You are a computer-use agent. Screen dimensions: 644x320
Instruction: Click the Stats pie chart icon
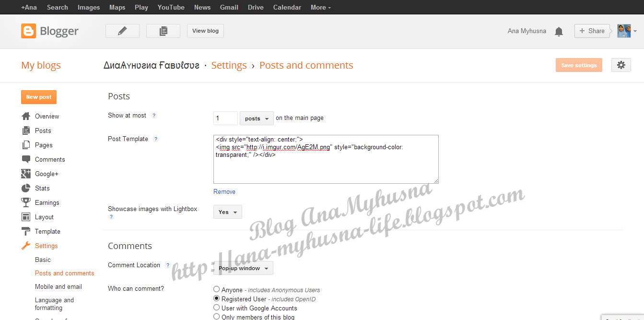pyautogui.click(x=26, y=188)
